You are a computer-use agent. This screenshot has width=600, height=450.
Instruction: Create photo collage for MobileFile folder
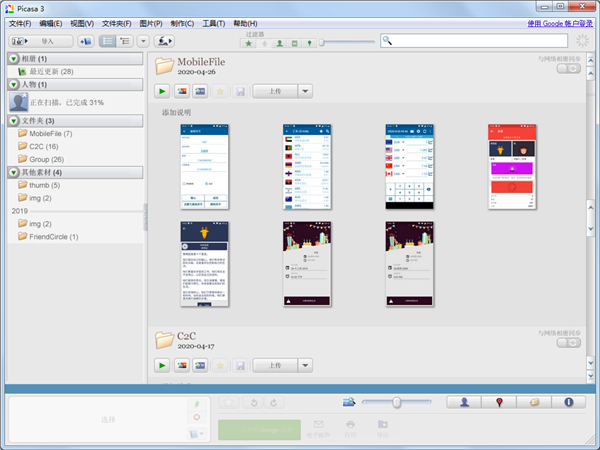(182, 91)
